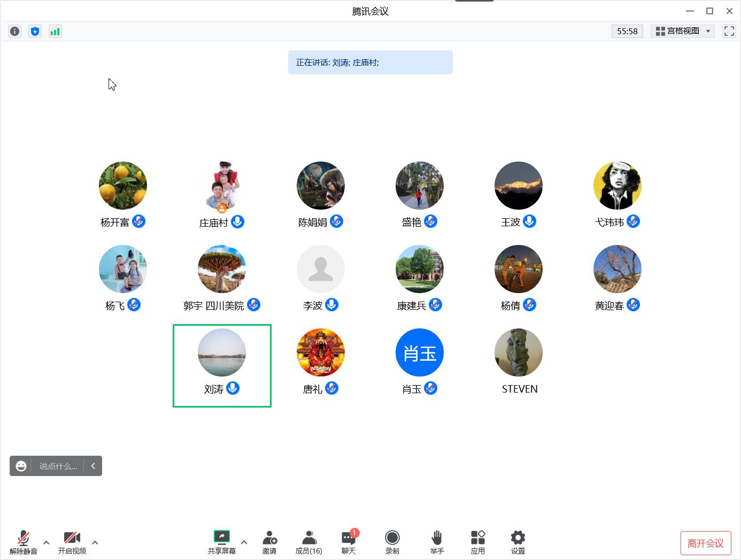Expand video options arrow beside 开启视频
Screen dimensions: 741x560
click(x=95, y=542)
